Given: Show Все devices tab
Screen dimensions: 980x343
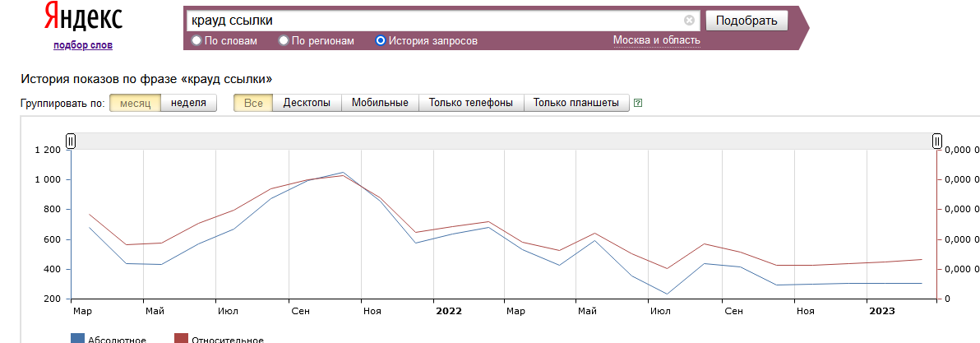Looking at the screenshot, I should tap(254, 103).
